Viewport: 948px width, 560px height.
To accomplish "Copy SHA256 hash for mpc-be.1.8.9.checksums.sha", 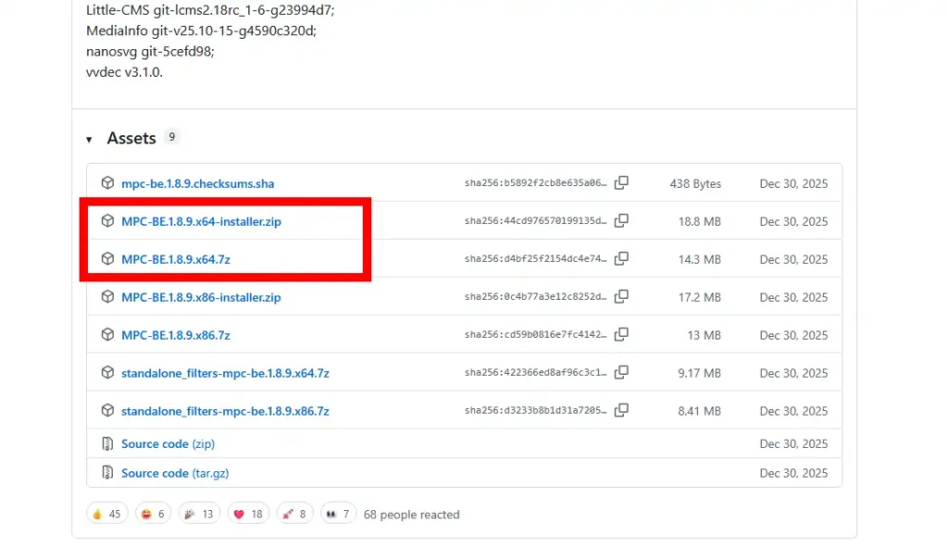I will click(x=621, y=183).
